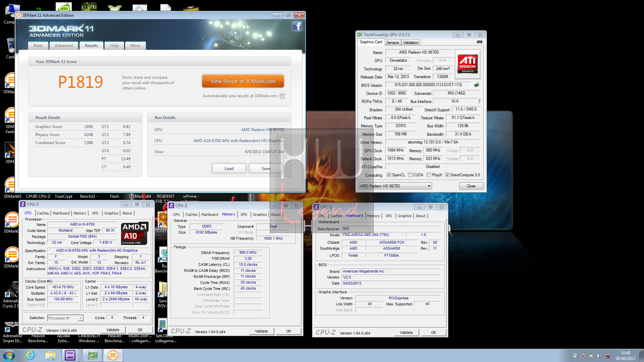This screenshot has width=644, height=362.
Task: Click the FM2-A85XA-G65 mainboard model field
Action: pyautogui.click(x=373, y=235)
